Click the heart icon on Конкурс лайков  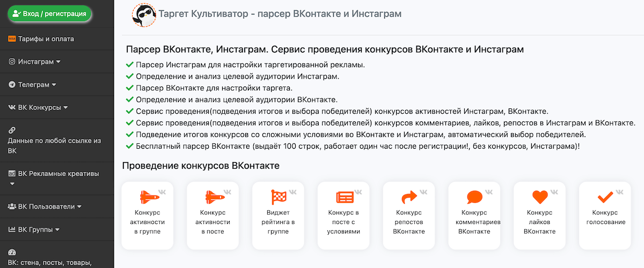(x=540, y=197)
